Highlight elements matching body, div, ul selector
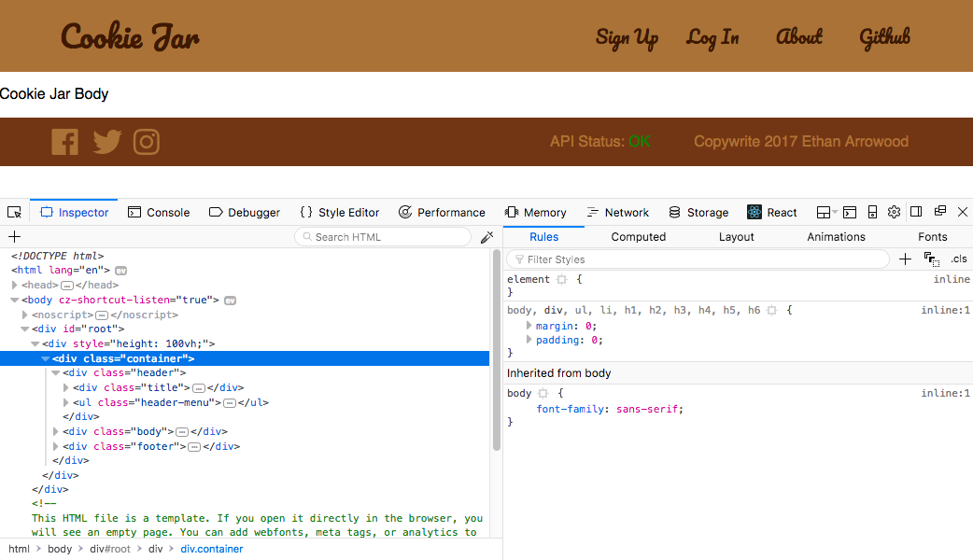973x560 pixels. [772, 310]
